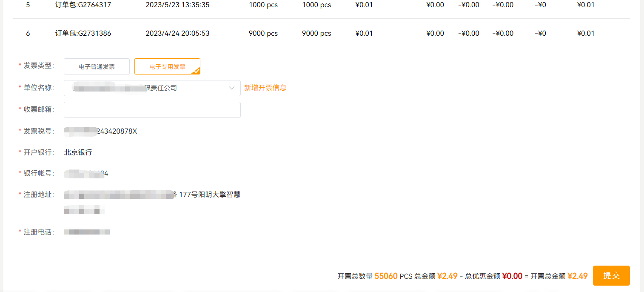Open the 单位名称 company dropdown
The image size is (644, 292).
click(152, 88)
